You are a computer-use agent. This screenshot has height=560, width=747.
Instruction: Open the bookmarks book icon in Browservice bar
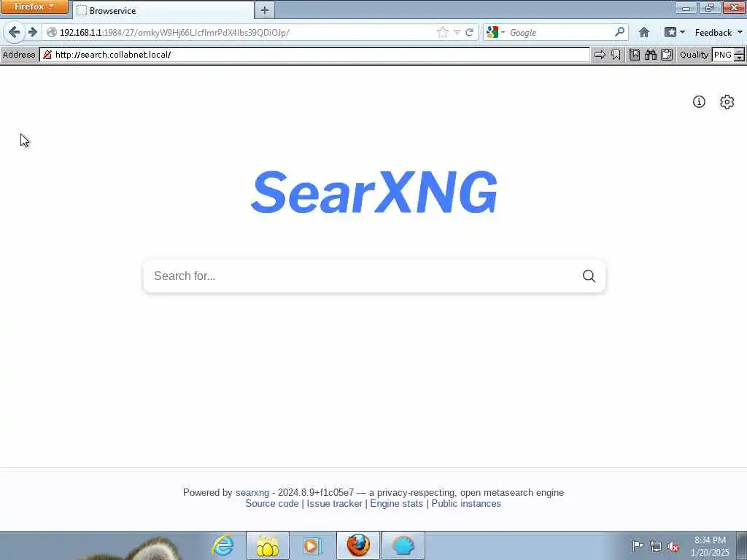coord(635,55)
